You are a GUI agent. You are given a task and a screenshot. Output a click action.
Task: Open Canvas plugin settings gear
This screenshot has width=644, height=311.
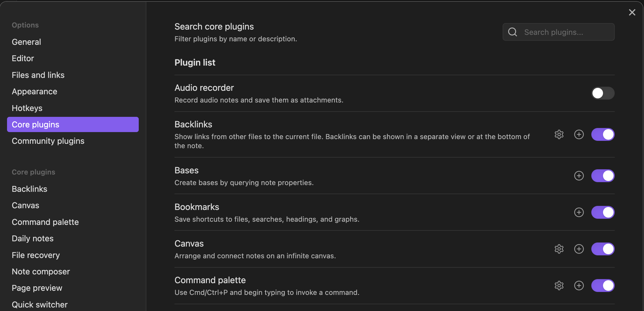click(559, 249)
